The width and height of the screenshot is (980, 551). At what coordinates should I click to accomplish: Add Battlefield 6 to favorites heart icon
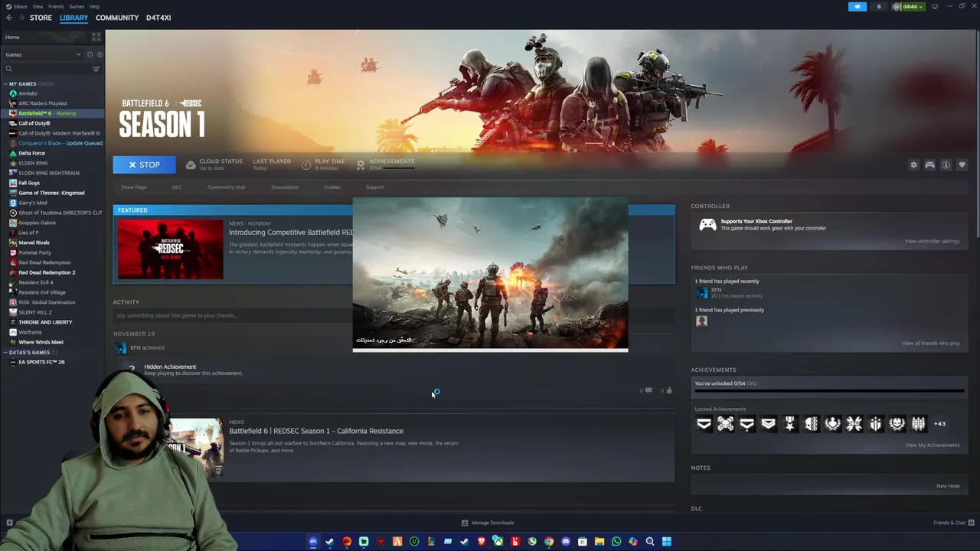(x=962, y=165)
